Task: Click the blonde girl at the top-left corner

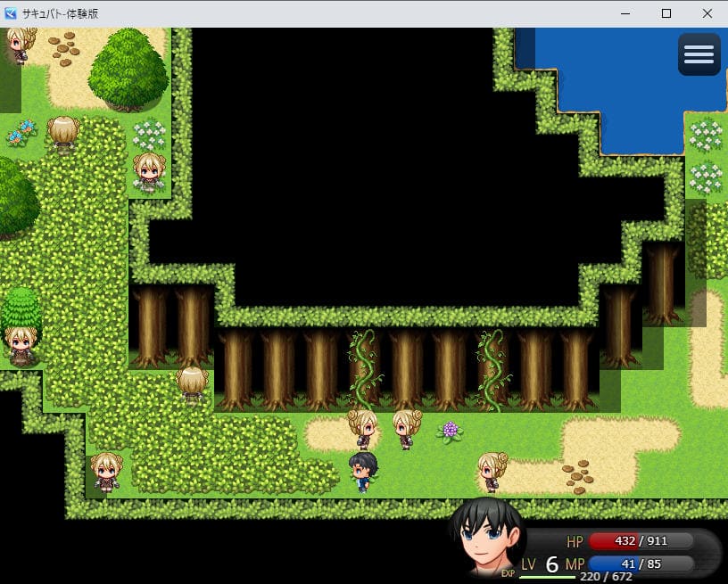Action: [x=21, y=45]
